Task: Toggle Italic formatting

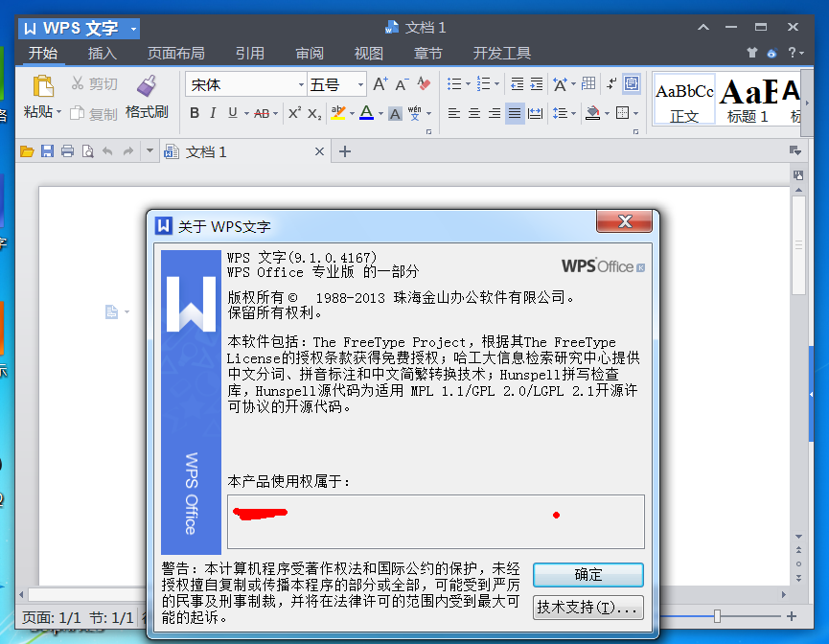Action: tap(214, 113)
